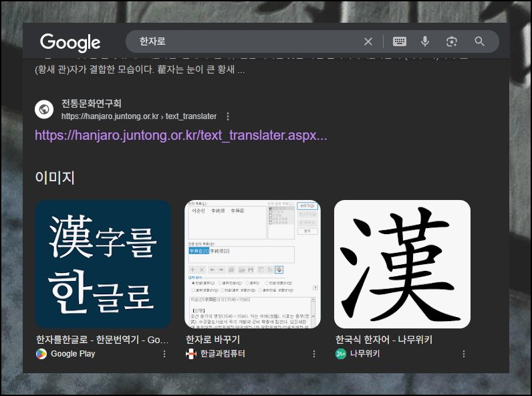Open 한자를한글로 - 한문번역기 title
The width and height of the screenshot is (532, 396).
point(102,340)
